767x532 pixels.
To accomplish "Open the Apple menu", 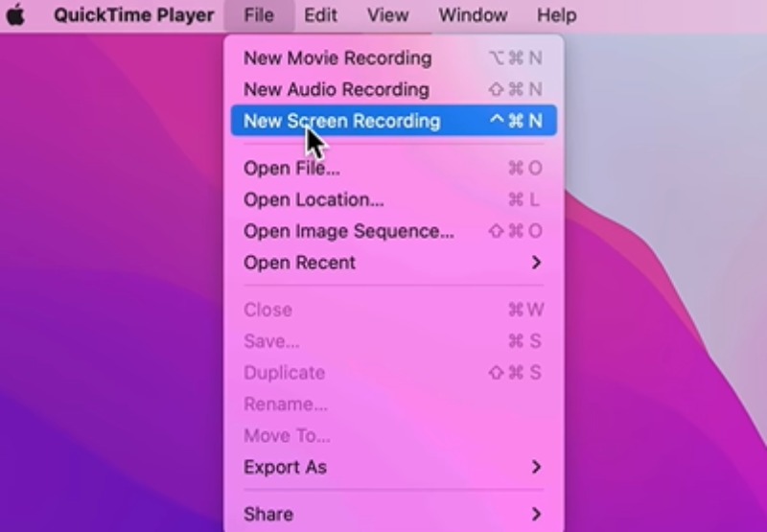I will pos(15,15).
